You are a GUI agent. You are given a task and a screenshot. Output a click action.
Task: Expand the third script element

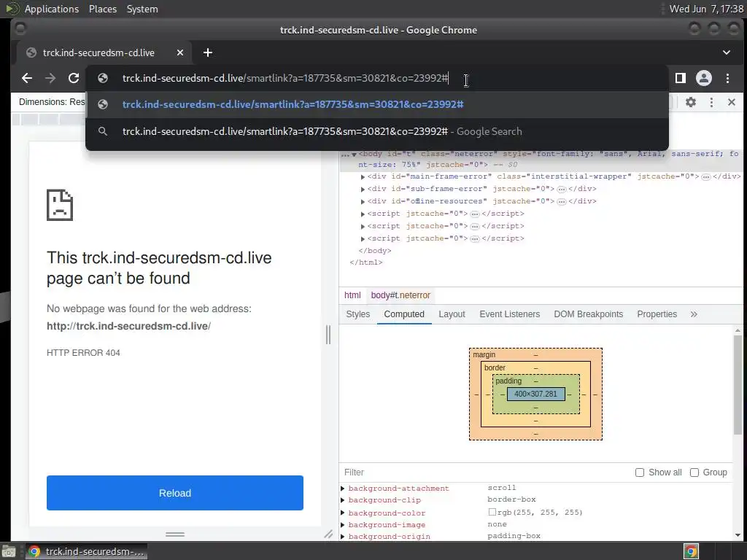tap(363, 238)
